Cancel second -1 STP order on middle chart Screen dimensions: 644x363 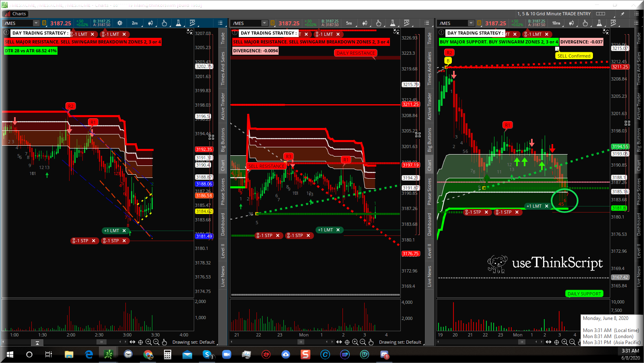(308, 235)
